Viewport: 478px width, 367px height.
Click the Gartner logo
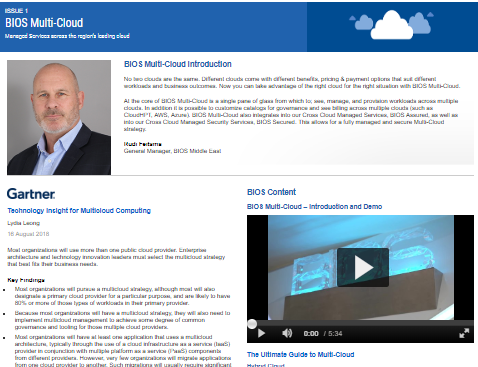click(31, 194)
